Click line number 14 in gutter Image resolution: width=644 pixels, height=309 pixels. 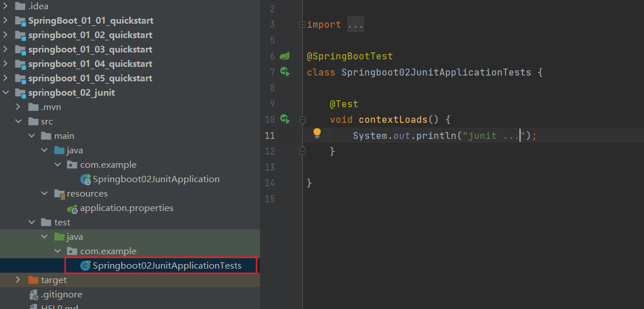click(x=270, y=183)
